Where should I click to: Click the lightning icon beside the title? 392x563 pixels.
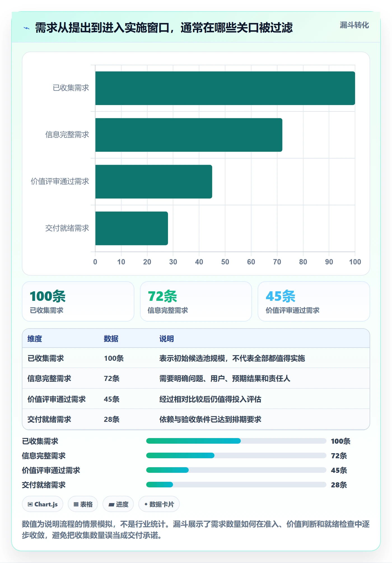27,28
